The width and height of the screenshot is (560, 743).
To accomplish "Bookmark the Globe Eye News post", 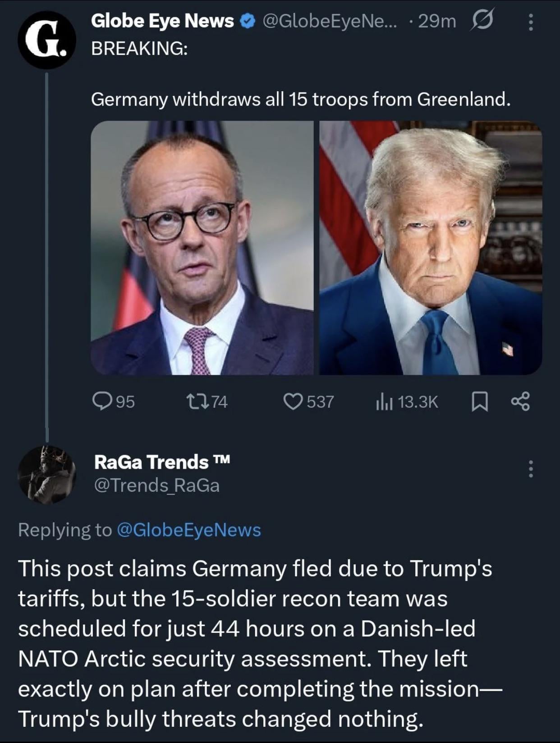I will [x=479, y=401].
